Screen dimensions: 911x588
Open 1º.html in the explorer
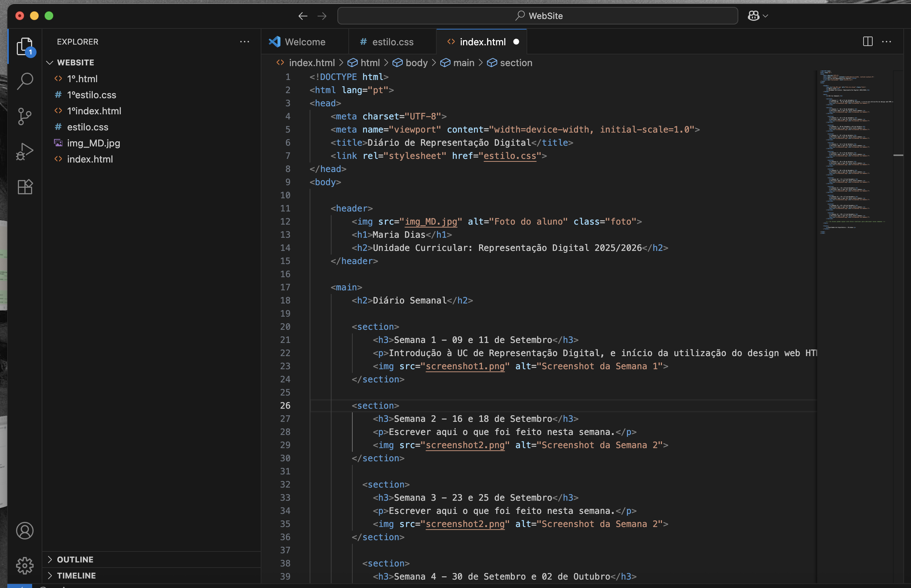(151, 79)
